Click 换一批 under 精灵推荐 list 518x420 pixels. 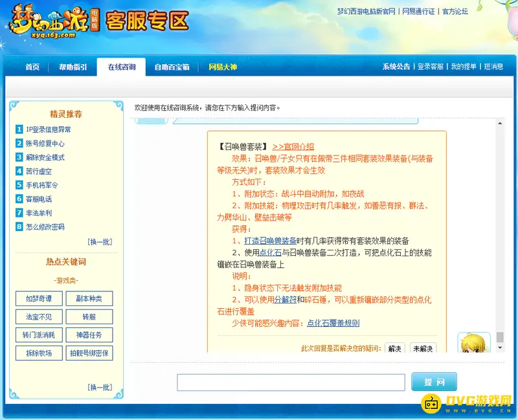pos(100,242)
